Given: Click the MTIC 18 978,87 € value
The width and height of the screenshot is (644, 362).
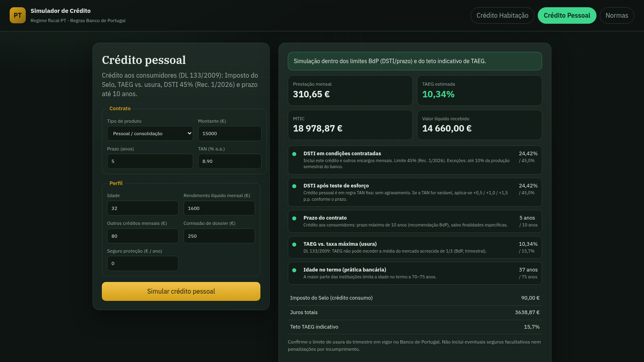Looking at the screenshot, I should point(318,128).
